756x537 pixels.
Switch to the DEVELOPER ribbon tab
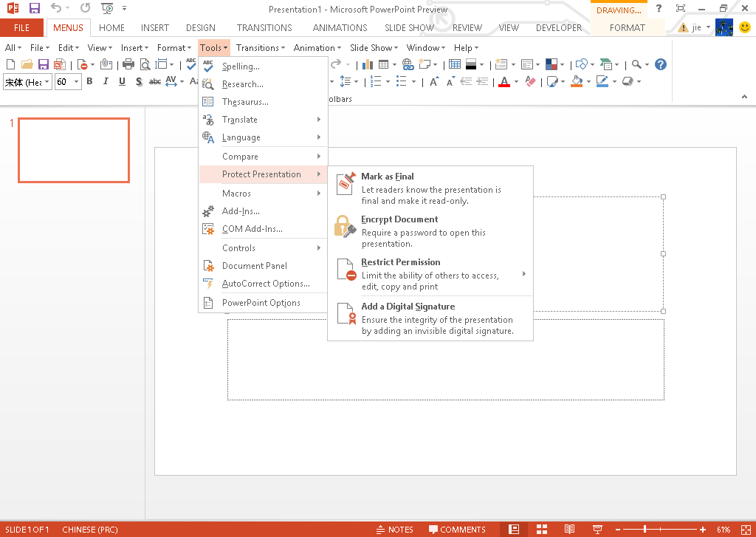(x=559, y=27)
